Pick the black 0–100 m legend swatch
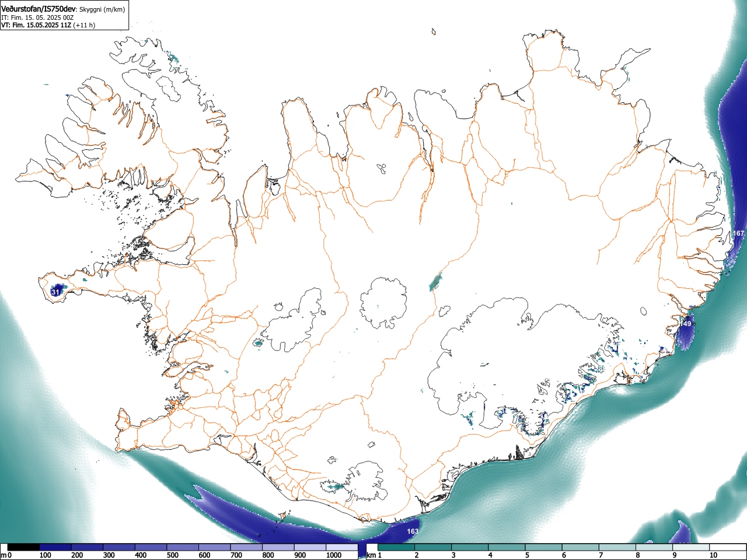The height and width of the screenshot is (560, 747). click(x=23, y=547)
